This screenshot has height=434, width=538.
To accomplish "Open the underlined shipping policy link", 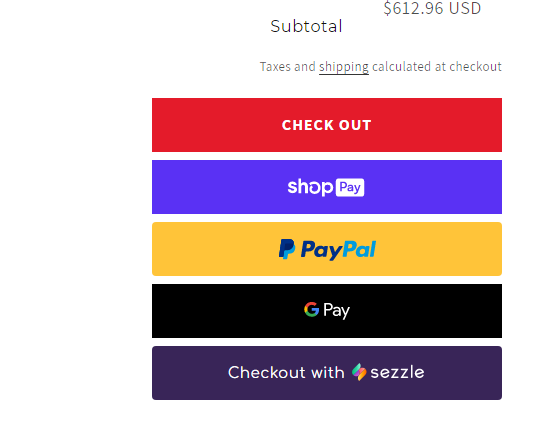I will [344, 67].
